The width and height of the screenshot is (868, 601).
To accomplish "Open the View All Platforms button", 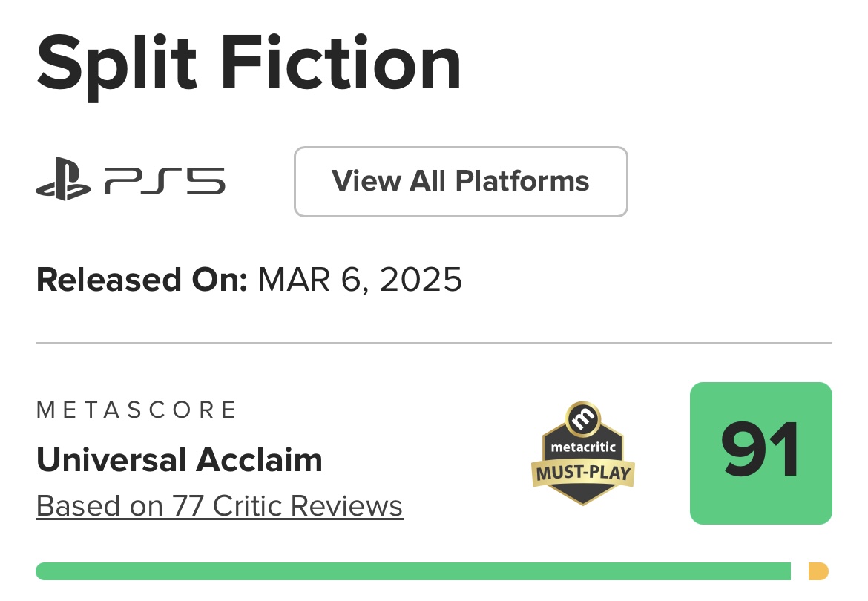I will (461, 182).
